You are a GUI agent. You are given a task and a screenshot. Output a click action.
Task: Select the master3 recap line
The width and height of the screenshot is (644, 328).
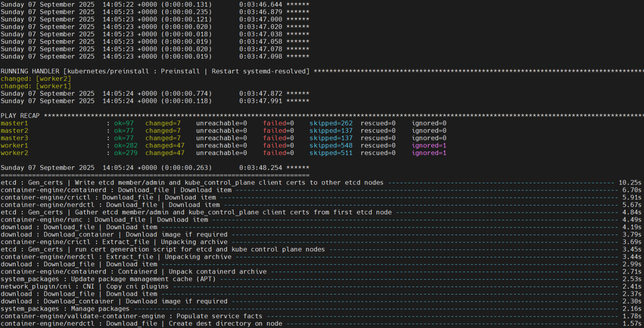click(14, 138)
